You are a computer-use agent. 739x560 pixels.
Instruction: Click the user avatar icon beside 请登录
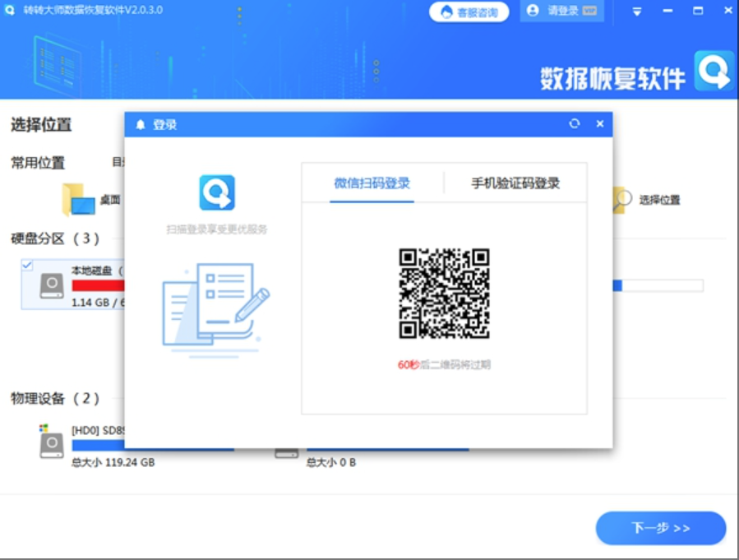click(x=533, y=11)
